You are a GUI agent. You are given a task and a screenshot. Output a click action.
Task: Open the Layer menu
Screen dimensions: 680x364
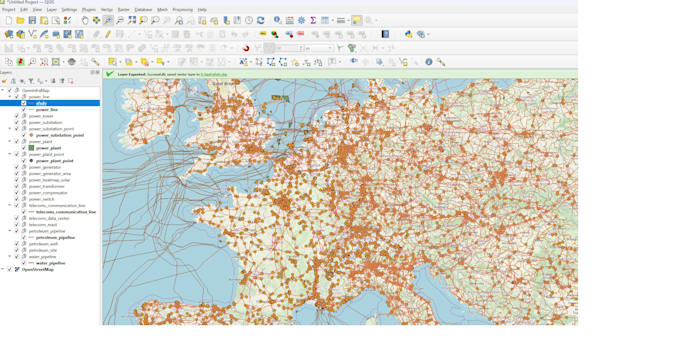tap(52, 10)
